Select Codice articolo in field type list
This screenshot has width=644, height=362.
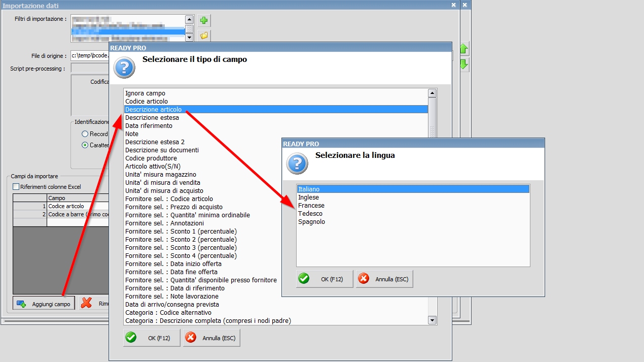pos(276,101)
